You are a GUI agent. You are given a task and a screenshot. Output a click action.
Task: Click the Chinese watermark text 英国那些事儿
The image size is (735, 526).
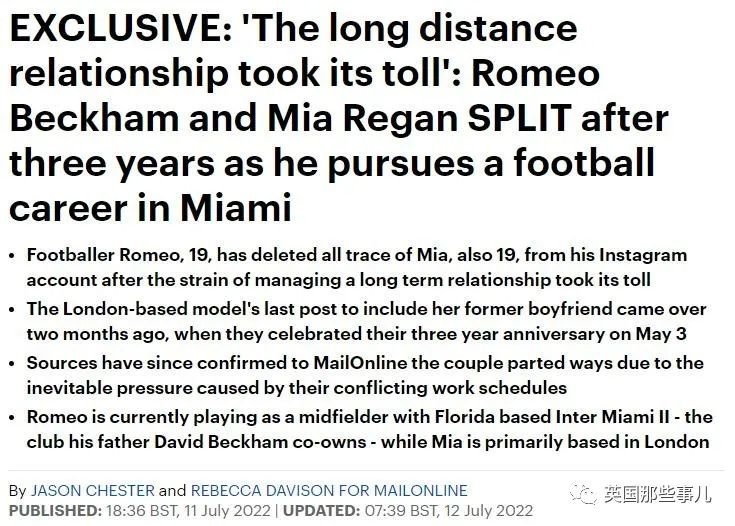[x=658, y=494]
